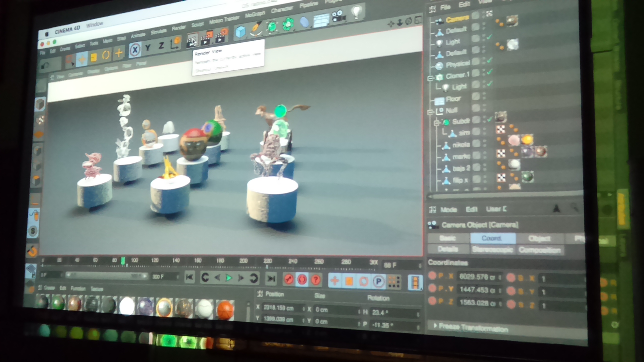Toggle autokeying red button

click(x=302, y=280)
